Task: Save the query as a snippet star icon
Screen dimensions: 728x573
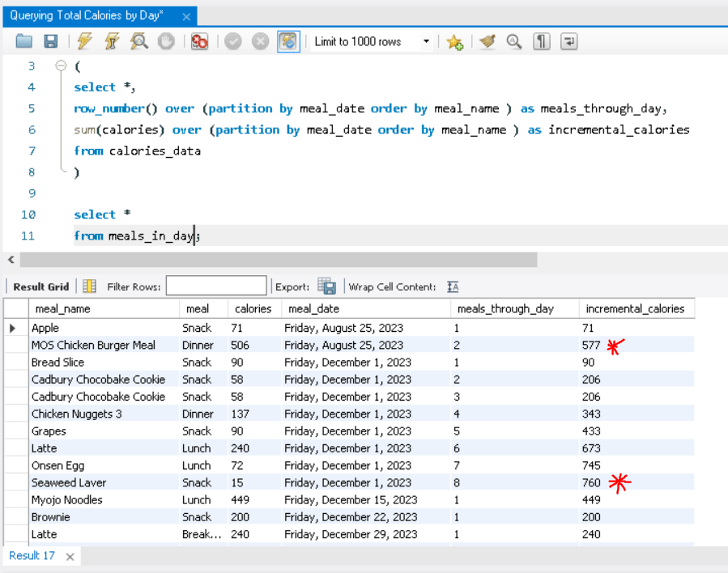Action: 454,41
